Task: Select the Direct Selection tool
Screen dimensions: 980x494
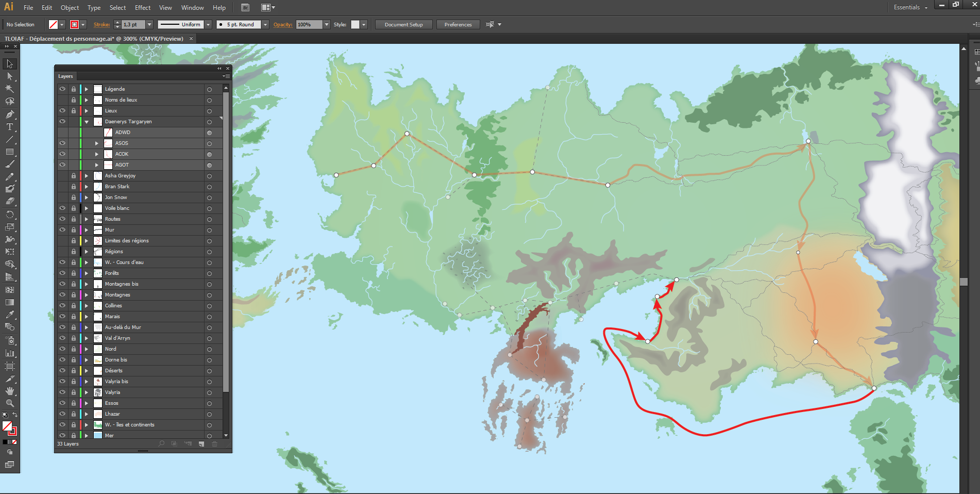Action: [10, 76]
